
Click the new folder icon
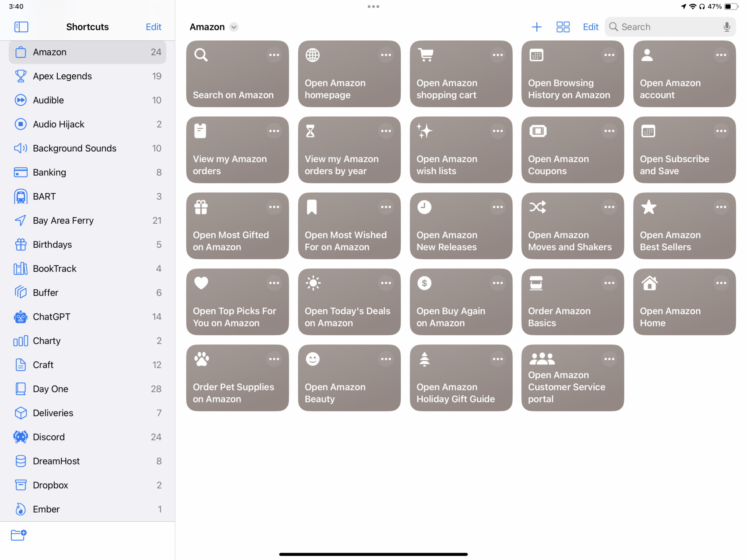click(19, 535)
